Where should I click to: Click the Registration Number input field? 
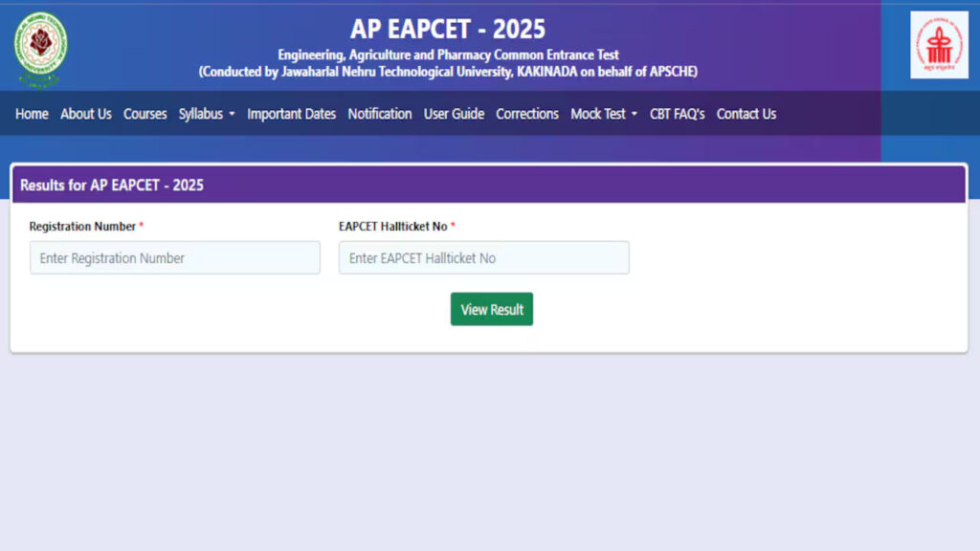point(174,257)
